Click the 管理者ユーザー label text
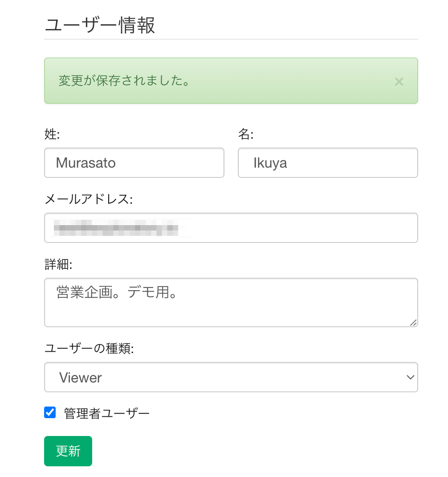Viewport: 448px width, 477px height. tap(107, 413)
